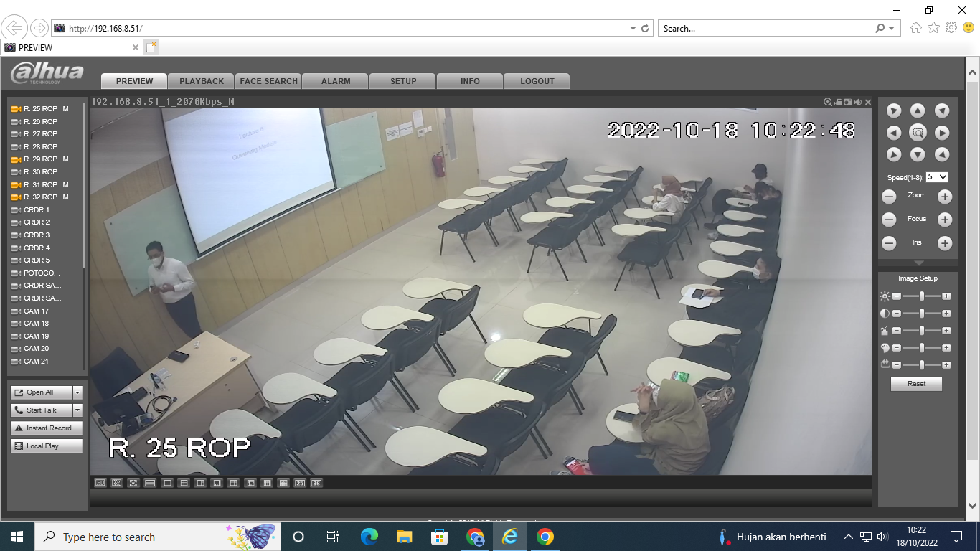Adjust the saturation slider in Image Setup
This screenshot has height=551, width=980.
tap(921, 331)
